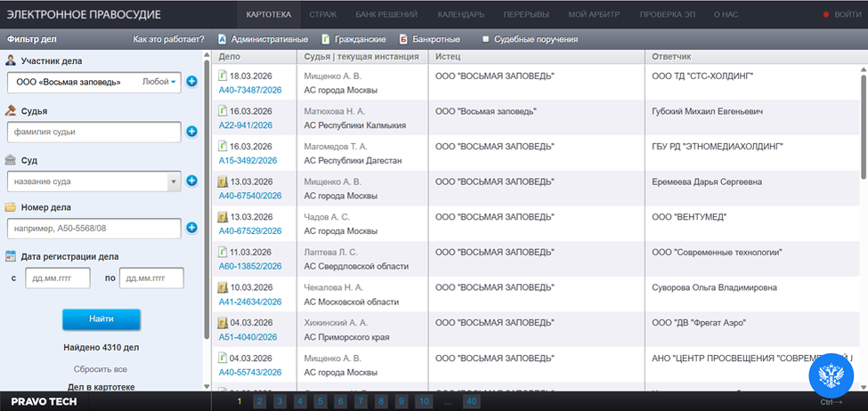Open the КАРТОТЕКА tab
This screenshot has width=868, height=411.
tap(269, 14)
